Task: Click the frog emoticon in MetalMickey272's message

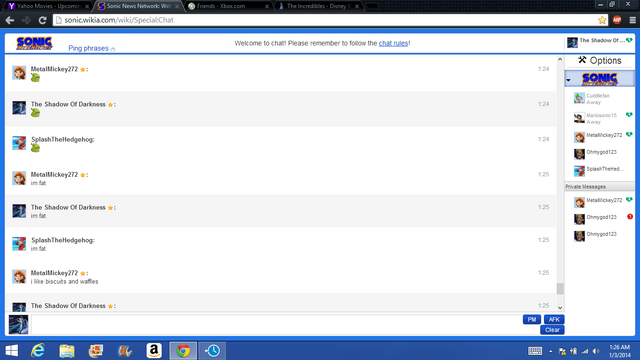Action: click(36, 78)
